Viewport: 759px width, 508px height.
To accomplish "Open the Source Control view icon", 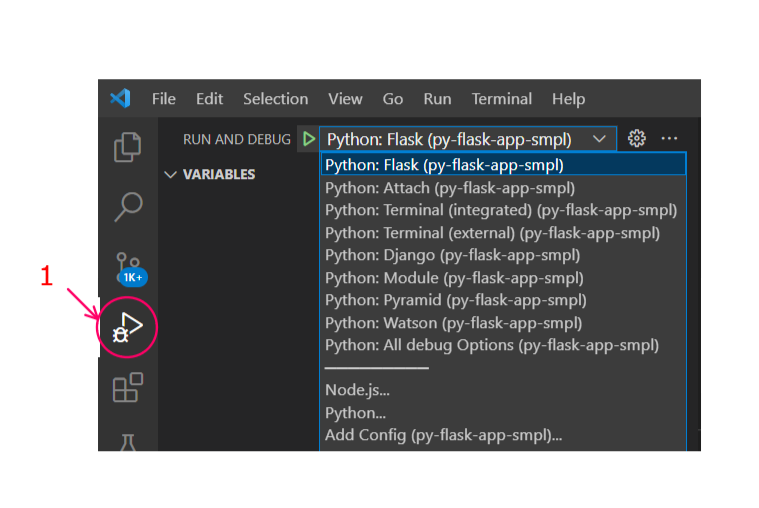I will coord(128,268).
